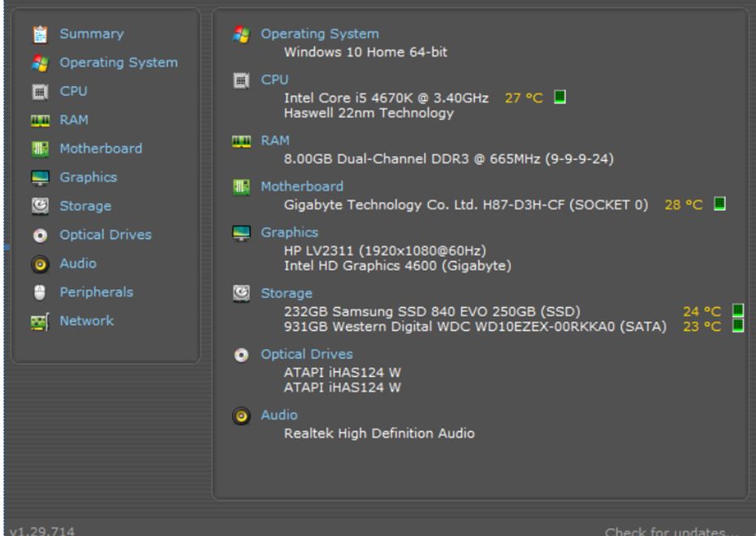
Task: Click Windows flag icon in main panel heading
Action: point(241,34)
